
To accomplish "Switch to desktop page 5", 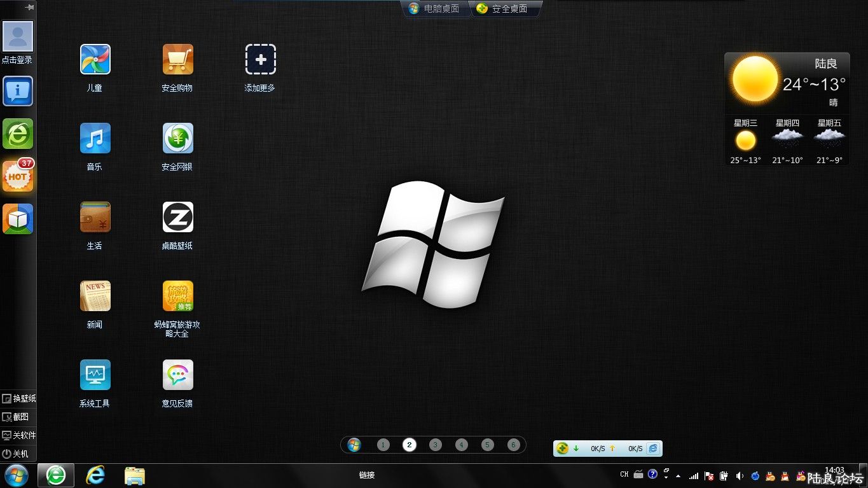I will coord(488,445).
